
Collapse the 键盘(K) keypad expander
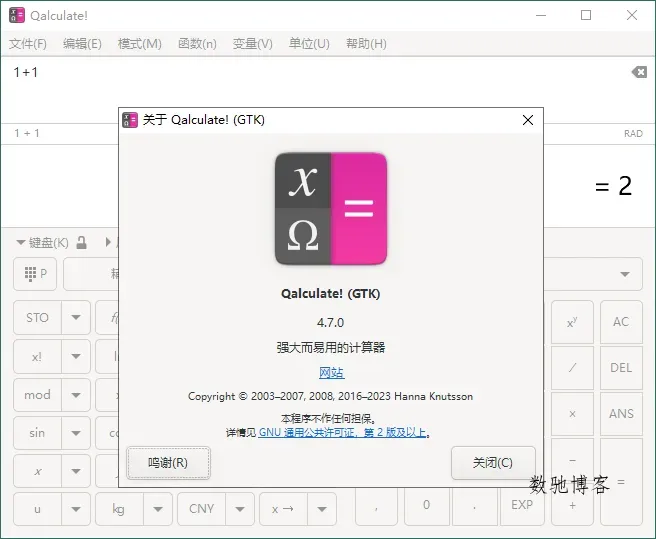tap(42, 242)
